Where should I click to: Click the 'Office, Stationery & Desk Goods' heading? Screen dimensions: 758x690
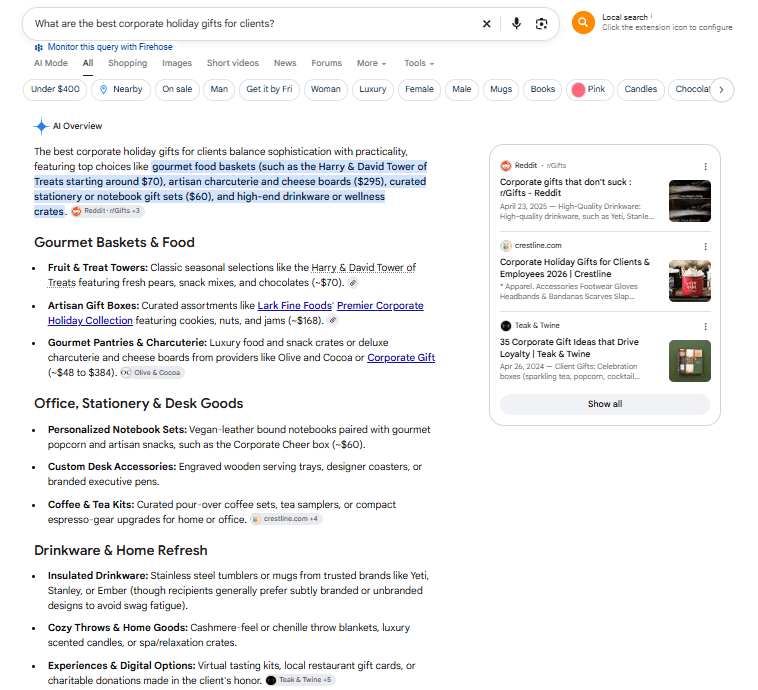click(x=139, y=403)
